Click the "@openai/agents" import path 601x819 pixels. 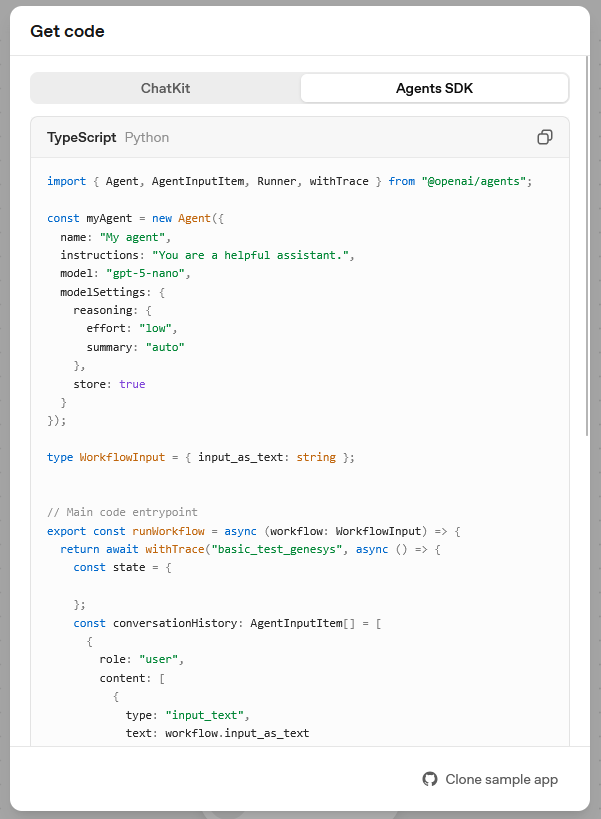pos(475,181)
